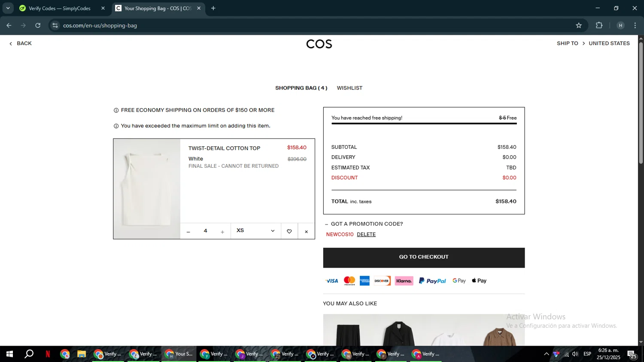The height and width of the screenshot is (362, 644).
Task: Open the taskbar clock 6:26 a. m.
Action: [608, 354]
